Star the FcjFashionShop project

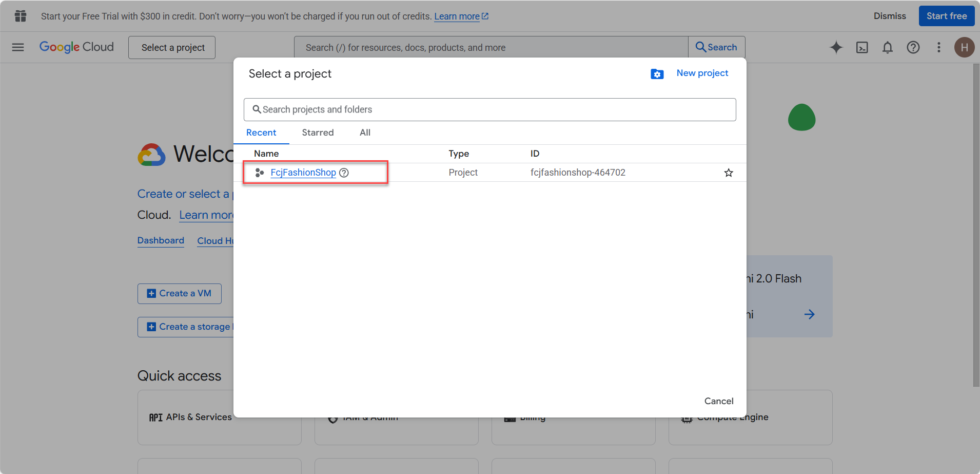[729, 173]
